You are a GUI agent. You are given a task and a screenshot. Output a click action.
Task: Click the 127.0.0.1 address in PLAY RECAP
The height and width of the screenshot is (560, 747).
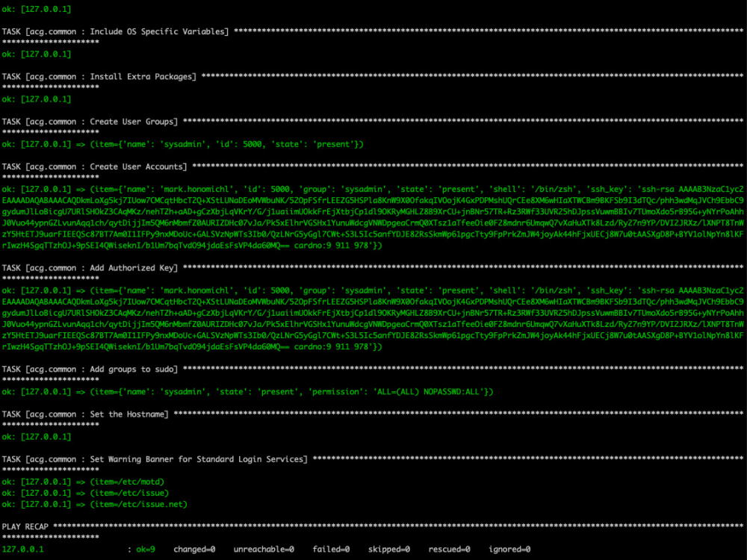(22, 549)
